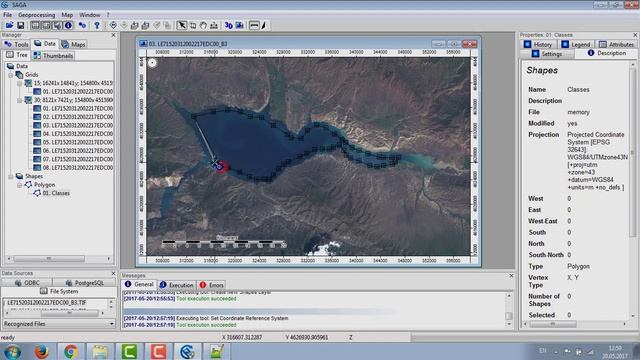
Task: Close the Manager panel
Action: [x=113, y=35]
